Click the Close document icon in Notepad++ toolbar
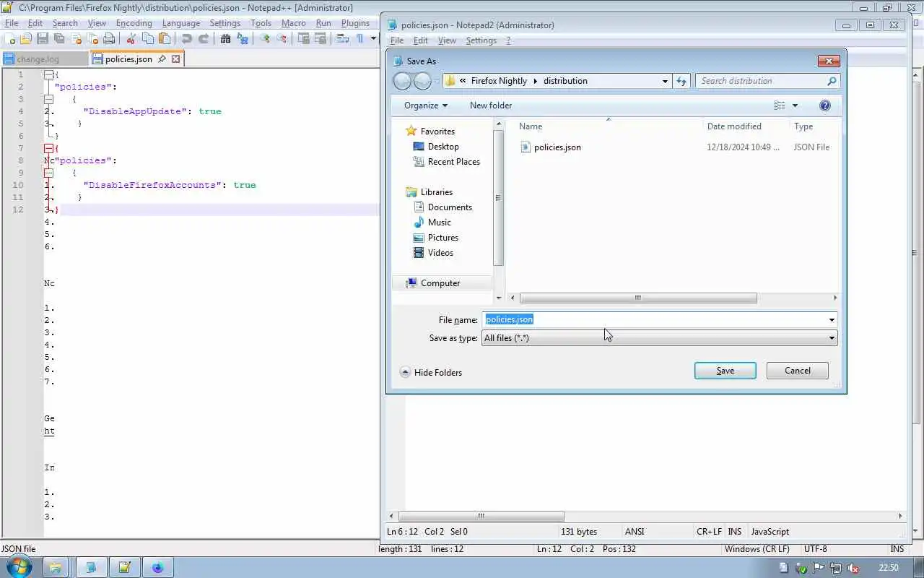The width and height of the screenshot is (924, 578). [x=76, y=39]
